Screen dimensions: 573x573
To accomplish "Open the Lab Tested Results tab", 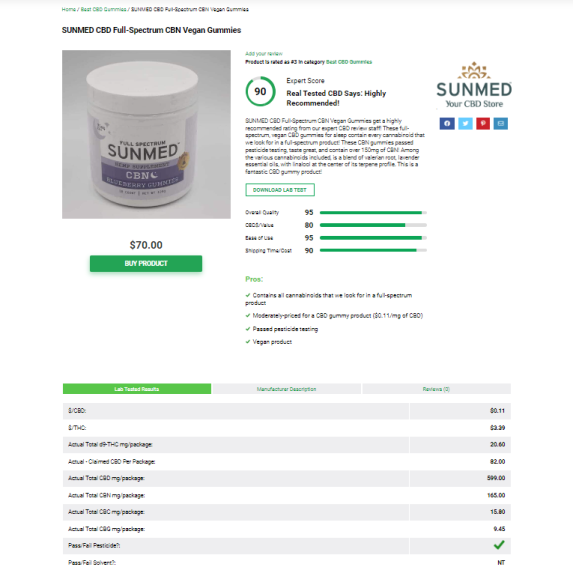I will point(137,389).
